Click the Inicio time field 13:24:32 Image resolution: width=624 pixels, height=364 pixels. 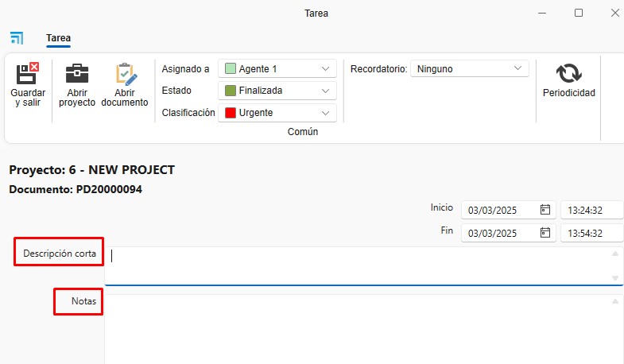591,210
